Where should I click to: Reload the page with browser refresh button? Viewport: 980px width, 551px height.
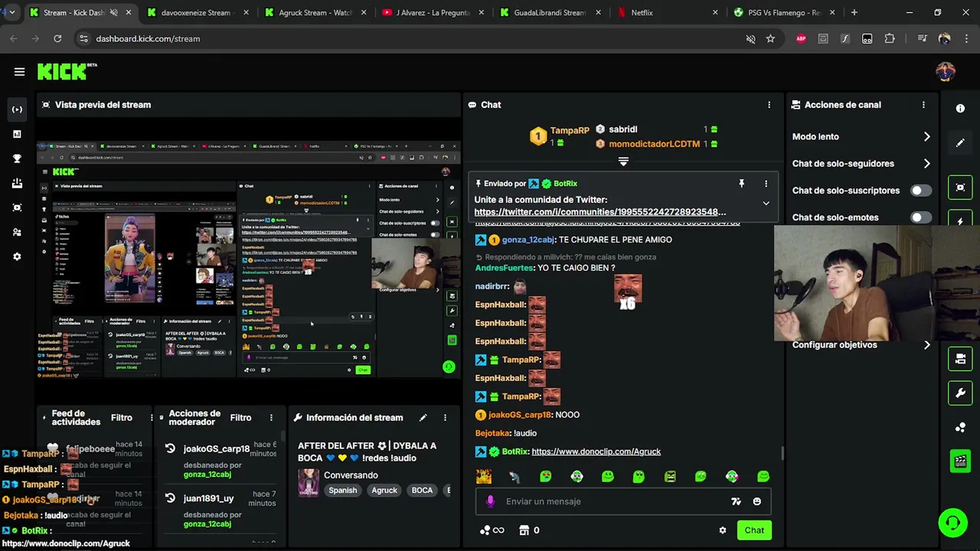[57, 38]
